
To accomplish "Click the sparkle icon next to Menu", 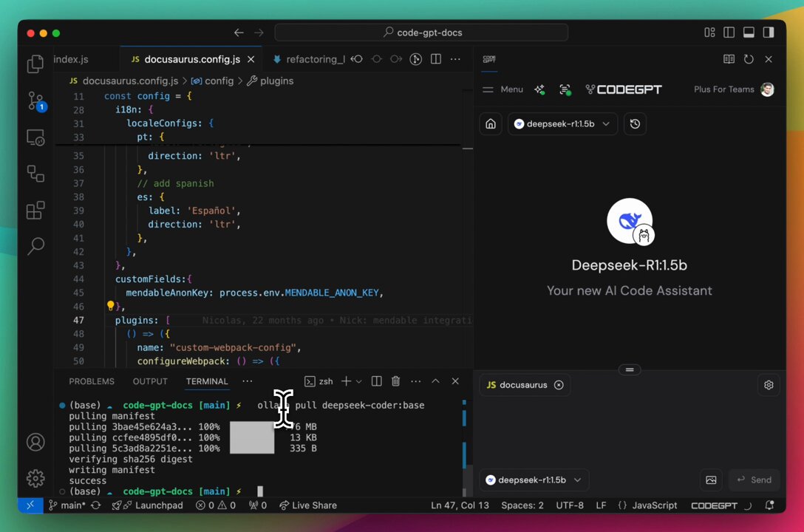I will [539, 89].
